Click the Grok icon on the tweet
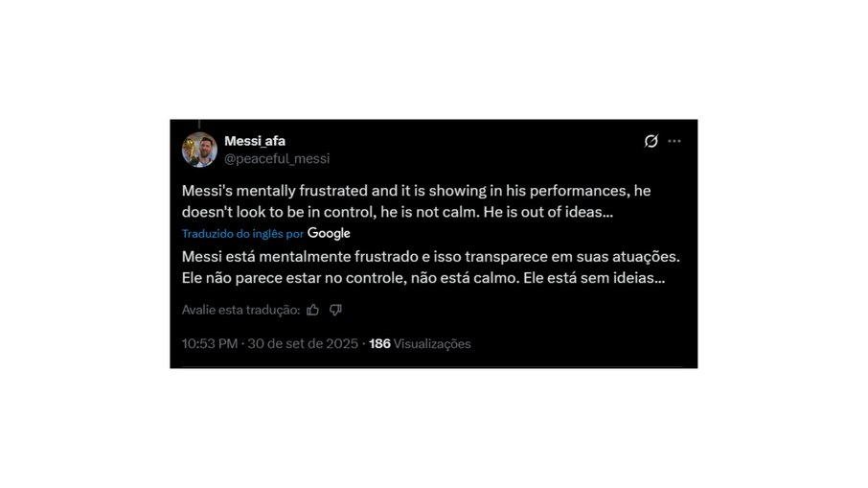 coord(651,141)
